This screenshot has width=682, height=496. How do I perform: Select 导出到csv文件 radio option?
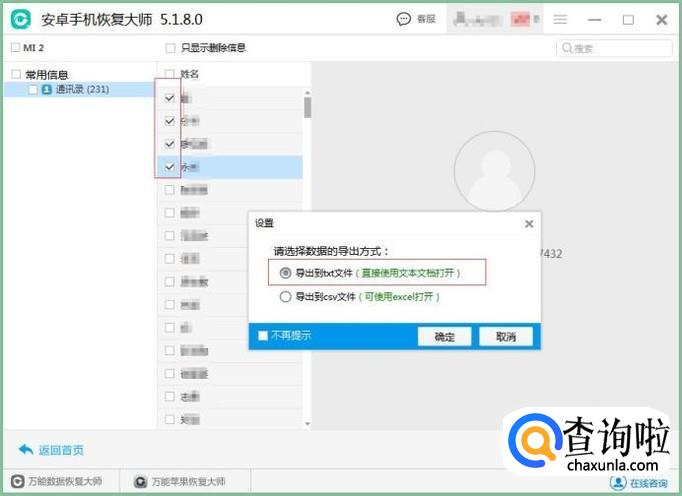pos(285,297)
